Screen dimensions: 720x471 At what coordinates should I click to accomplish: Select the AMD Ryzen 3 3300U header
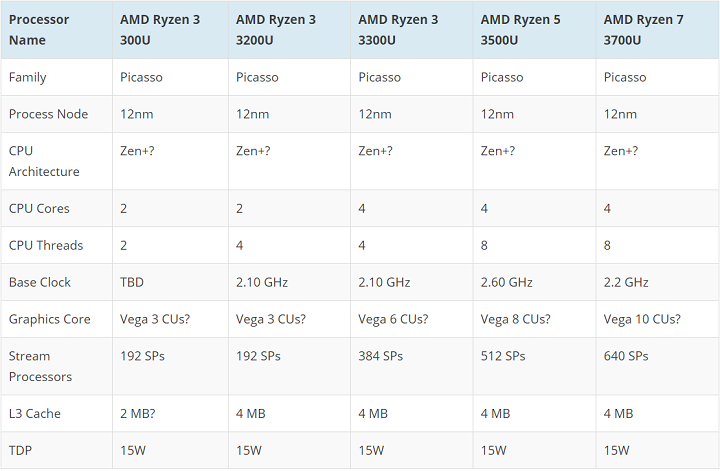tap(398, 30)
